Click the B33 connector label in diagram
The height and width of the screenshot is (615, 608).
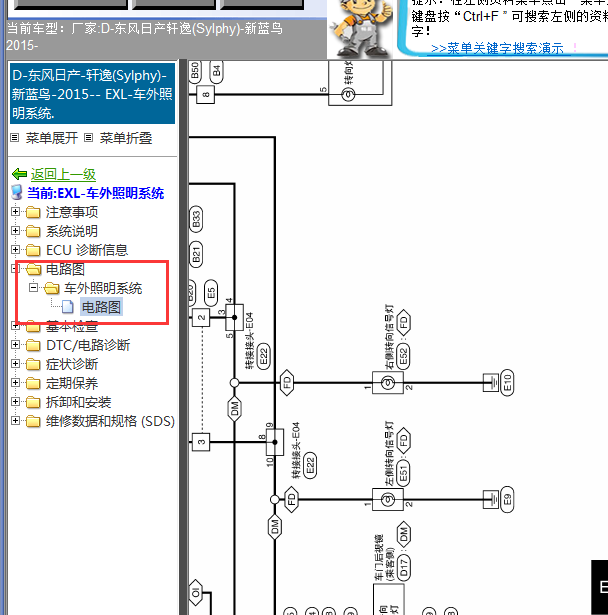click(x=196, y=219)
